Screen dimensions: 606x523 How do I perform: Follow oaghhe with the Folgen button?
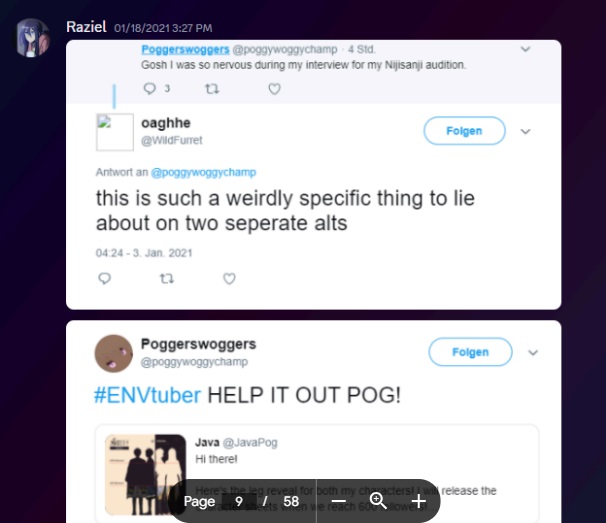pyautogui.click(x=464, y=131)
